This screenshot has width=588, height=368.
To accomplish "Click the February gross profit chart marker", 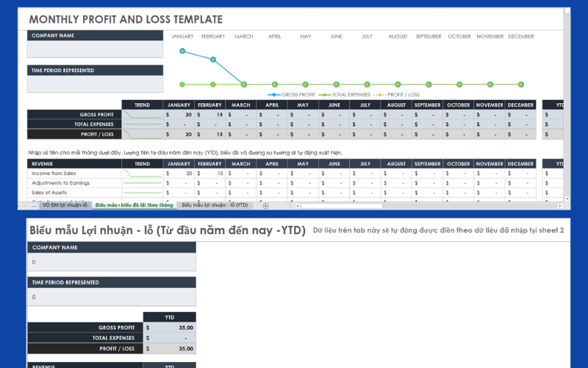I will click(213, 60).
